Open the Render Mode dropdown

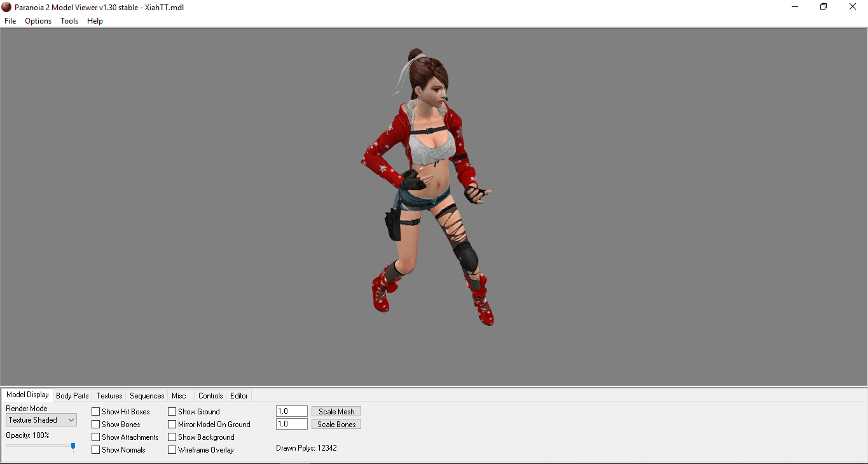click(x=41, y=420)
